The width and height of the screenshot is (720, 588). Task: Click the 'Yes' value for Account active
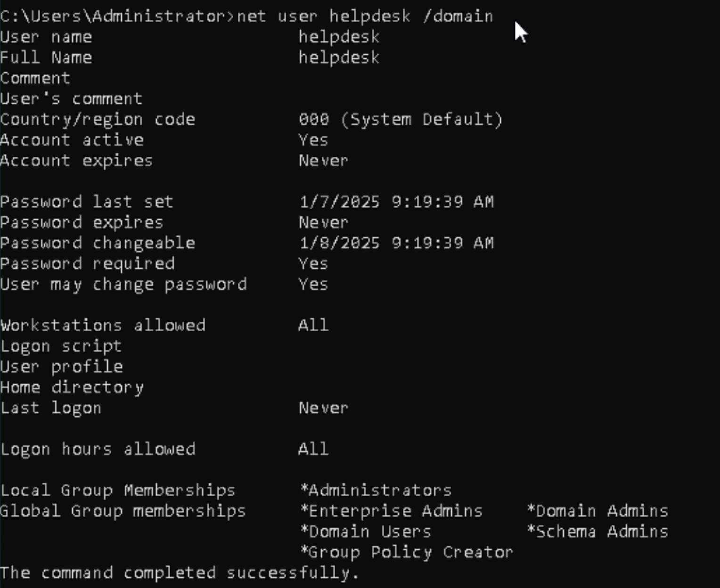point(313,140)
